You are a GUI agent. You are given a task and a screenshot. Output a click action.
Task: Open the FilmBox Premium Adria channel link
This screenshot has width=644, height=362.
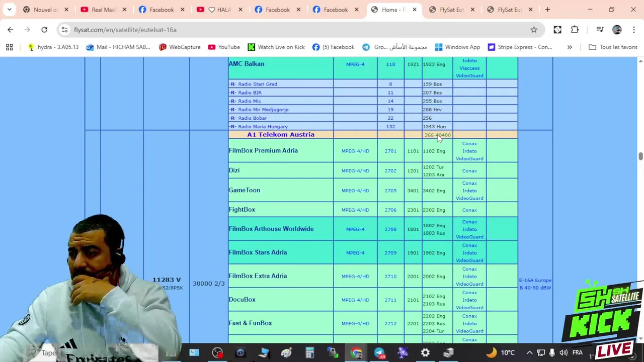[263, 150]
